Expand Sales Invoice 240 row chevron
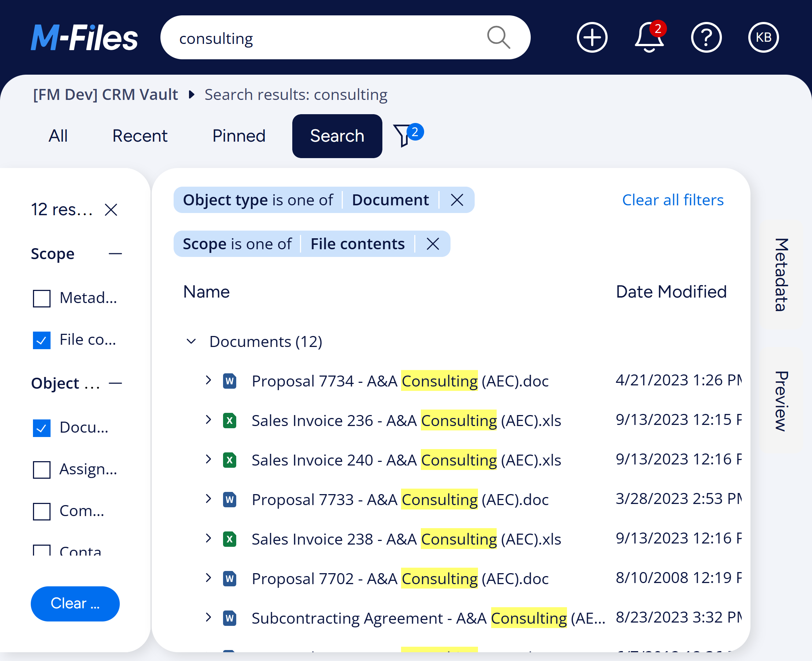The width and height of the screenshot is (812, 661). (208, 459)
